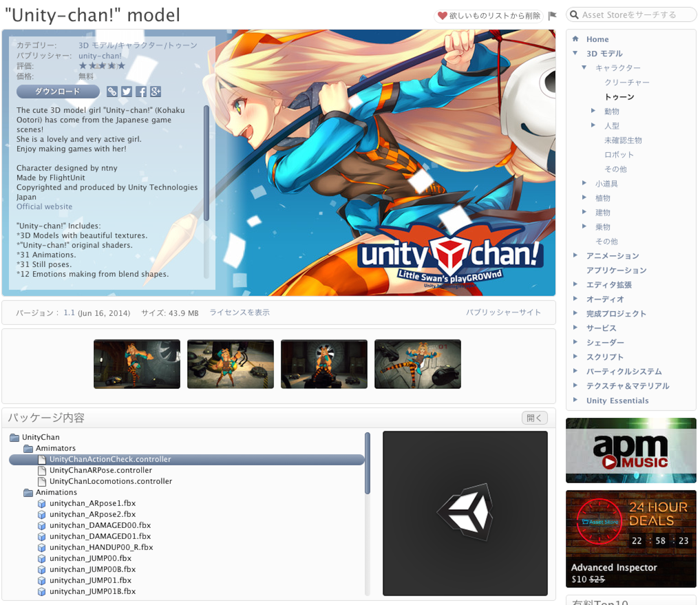Expand the オーディオ category arrow
700x605 pixels.
[575, 298]
